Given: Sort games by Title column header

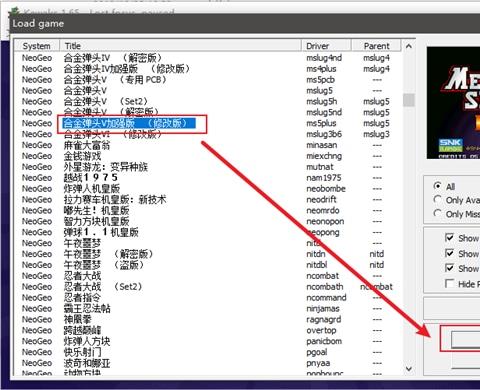Looking at the screenshot, I should coord(180,46).
